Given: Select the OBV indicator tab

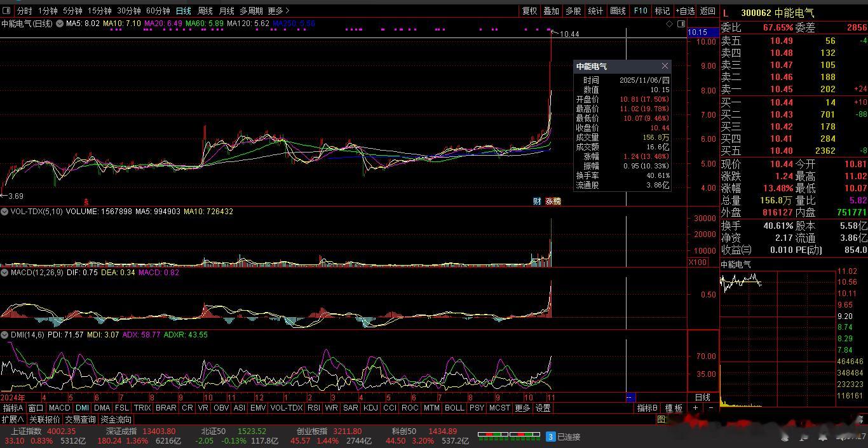Looking at the screenshot, I should tap(221, 408).
